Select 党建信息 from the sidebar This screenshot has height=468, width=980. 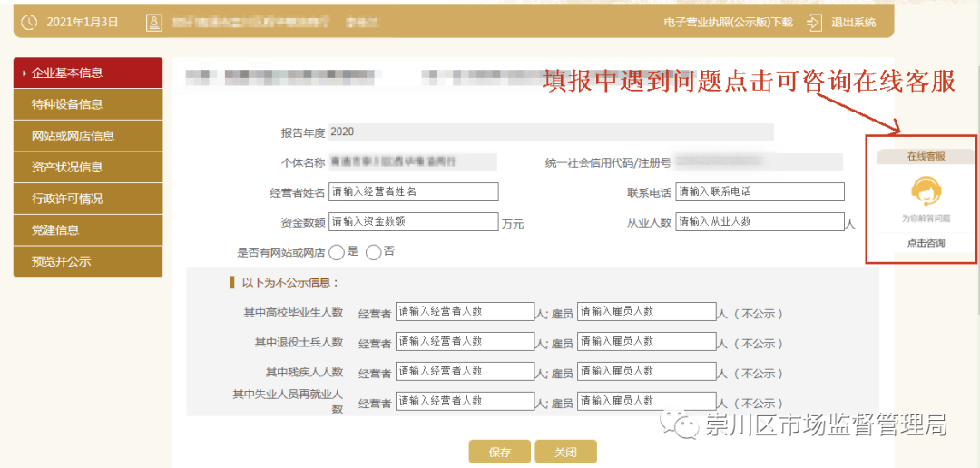88,230
